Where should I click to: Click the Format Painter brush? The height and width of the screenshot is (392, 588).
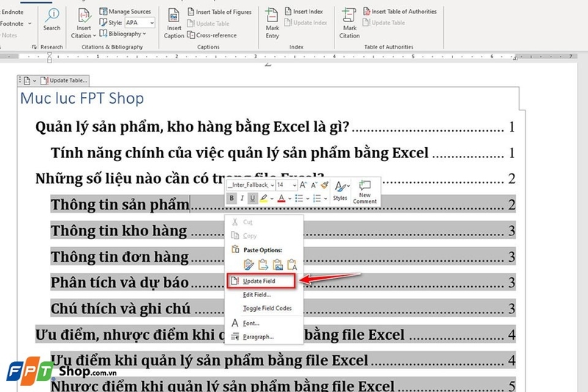[x=325, y=185]
